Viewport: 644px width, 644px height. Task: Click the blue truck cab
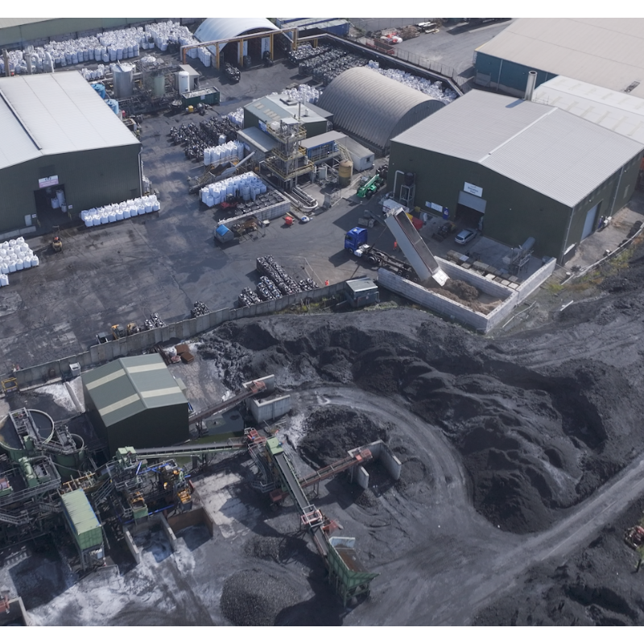pos(355,239)
